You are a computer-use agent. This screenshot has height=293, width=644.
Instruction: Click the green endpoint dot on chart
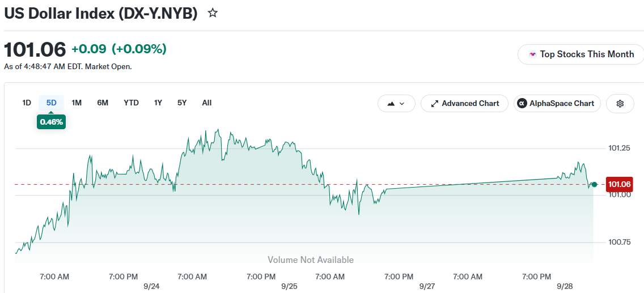(x=594, y=185)
